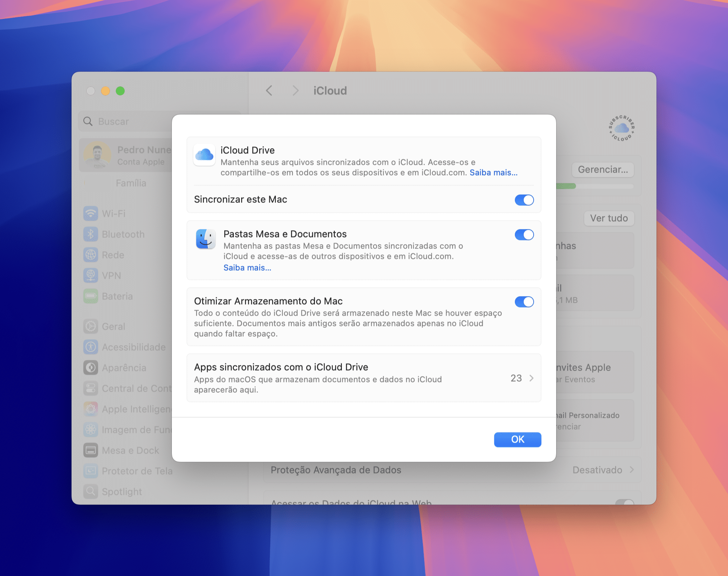The image size is (728, 576).
Task: Open Bluetooth settings icon
Action: tap(91, 234)
